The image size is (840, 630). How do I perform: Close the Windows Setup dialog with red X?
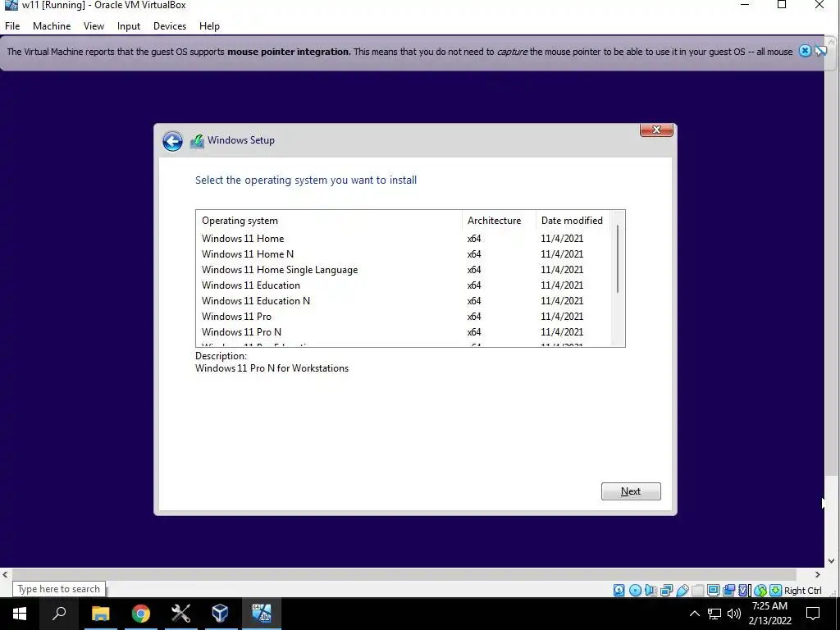point(656,130)
